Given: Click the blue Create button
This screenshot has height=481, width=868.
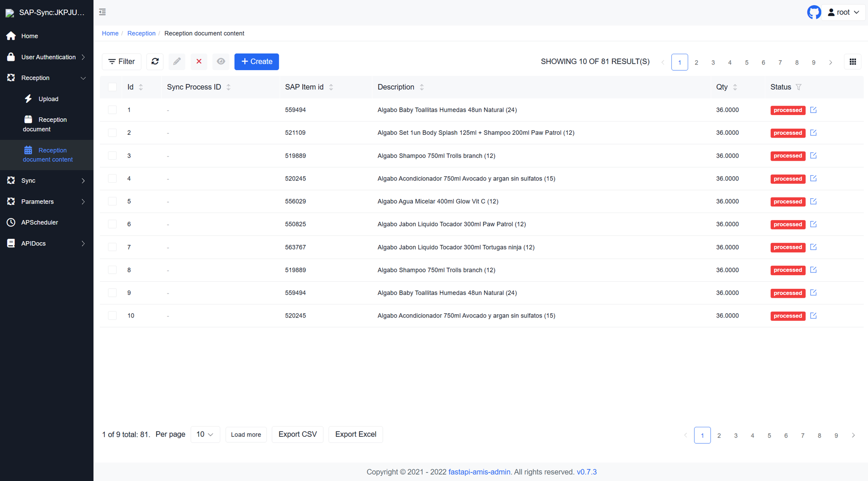Looking at the screenshot, I should coord(257,62).
